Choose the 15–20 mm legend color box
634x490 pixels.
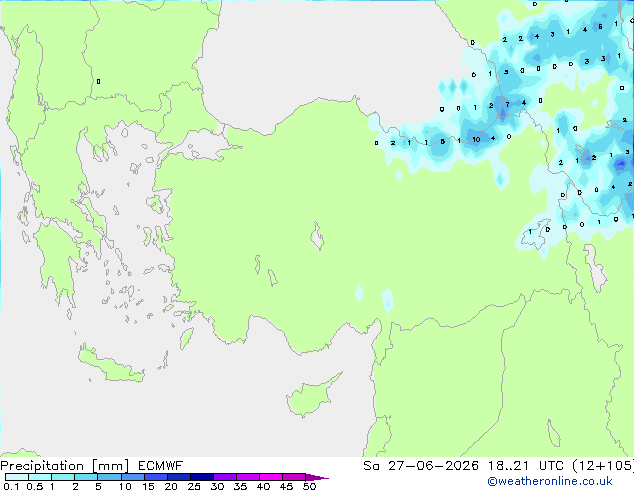[x=155, y=477]
